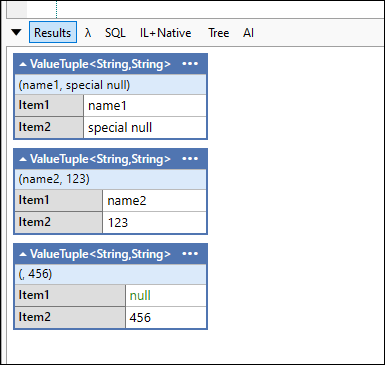Collapse the second ValueTuple (name2) table
The image size is (385, 365).
coord(23,159)
